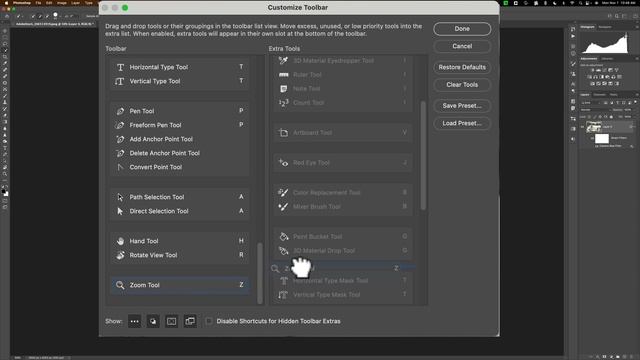Click the top layer image thumbnail in Layers
Image resolution: width=640 pixels, height=360 pixels.
[593, 127]
